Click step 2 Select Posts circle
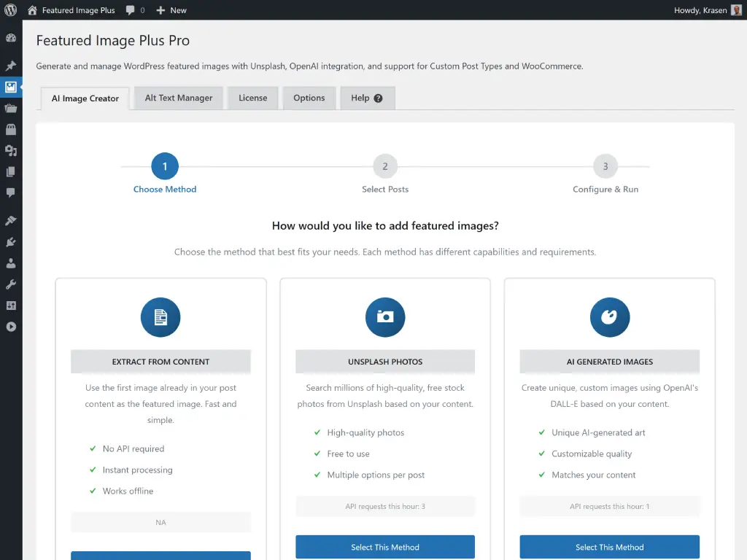 pyautogui.click(x=385, y=166)
